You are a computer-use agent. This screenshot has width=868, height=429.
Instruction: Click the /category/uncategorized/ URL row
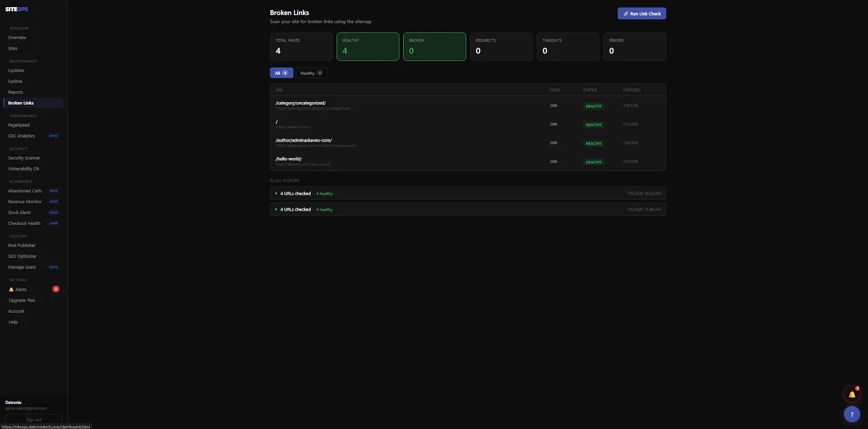(x=468, y=105)
